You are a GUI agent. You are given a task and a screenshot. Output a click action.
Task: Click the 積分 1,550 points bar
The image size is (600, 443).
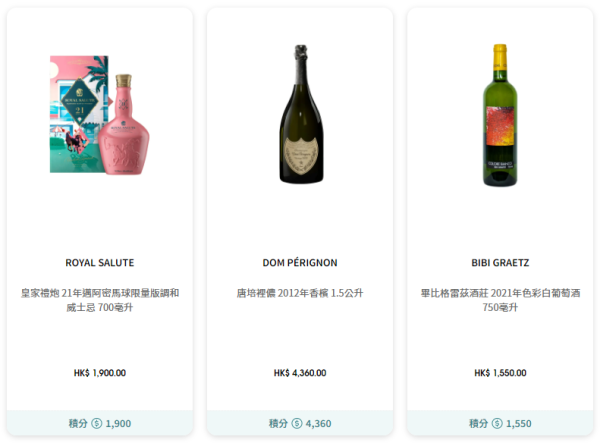point(500,423)
